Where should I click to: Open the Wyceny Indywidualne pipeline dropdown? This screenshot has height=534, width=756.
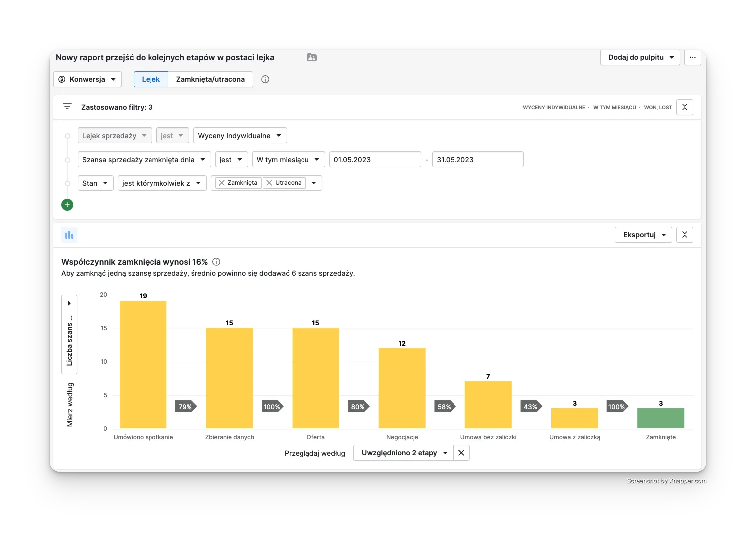tap(240, 136)
